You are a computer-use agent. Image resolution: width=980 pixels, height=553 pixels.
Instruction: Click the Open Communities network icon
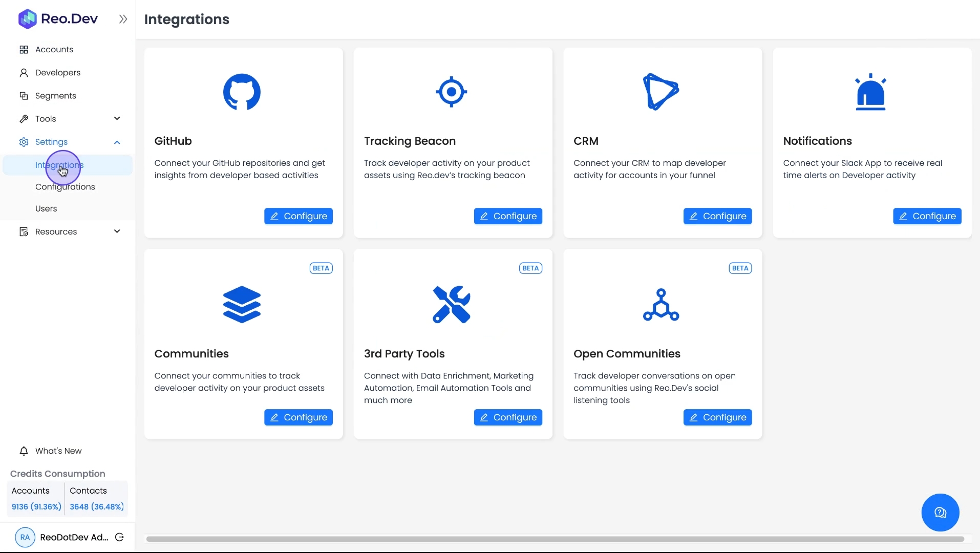[661, 305]
